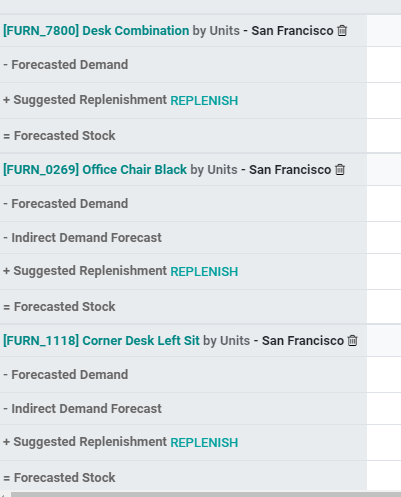401x497 pixels.
Task: Remove Corner Desk Left Sit via trash icon
Action: tap(352, 341)
